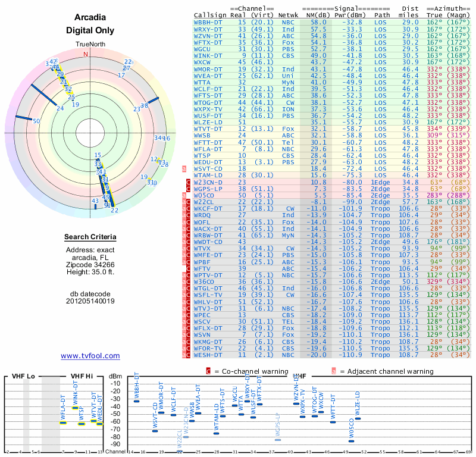
Task: Open the www.tvfool.com link
Action: 90,356
